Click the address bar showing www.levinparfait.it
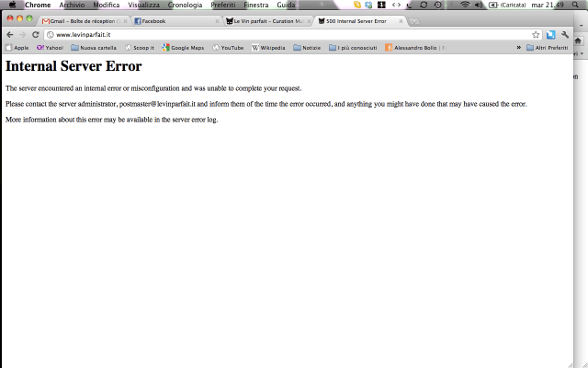The height and width of the screenshot is (368, 588). click(276, 34)
